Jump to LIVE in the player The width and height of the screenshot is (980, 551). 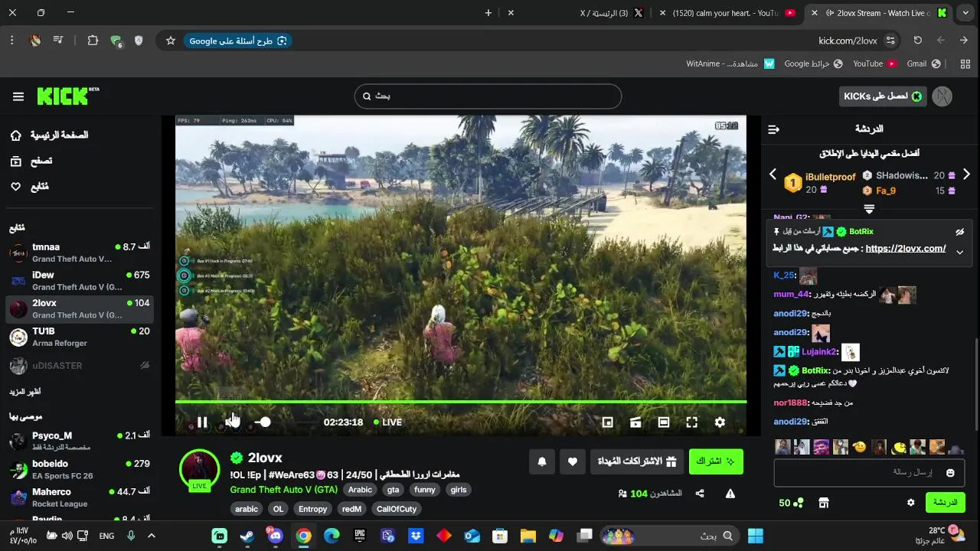[x=387, y=422]
